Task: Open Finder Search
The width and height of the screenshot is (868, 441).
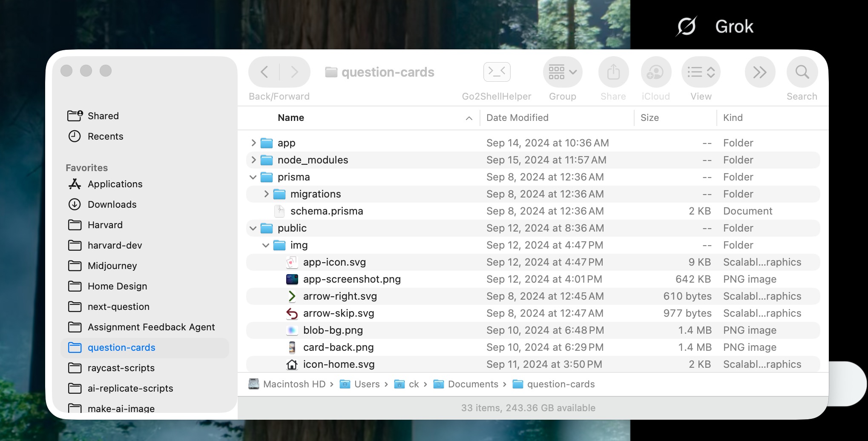Action: tap(802, 72)
